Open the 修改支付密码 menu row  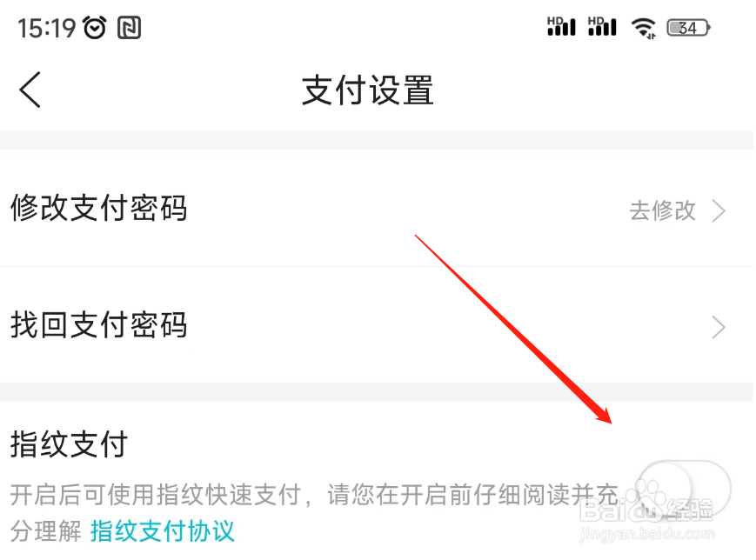pyautogui.click(x=378, y=208)
